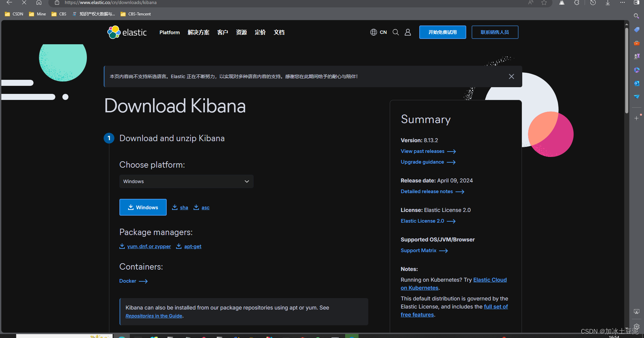Click the lock site information icon

coord(57,2)
